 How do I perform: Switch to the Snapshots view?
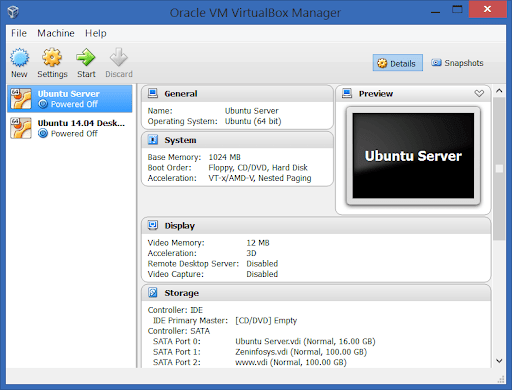pos(457,63)
